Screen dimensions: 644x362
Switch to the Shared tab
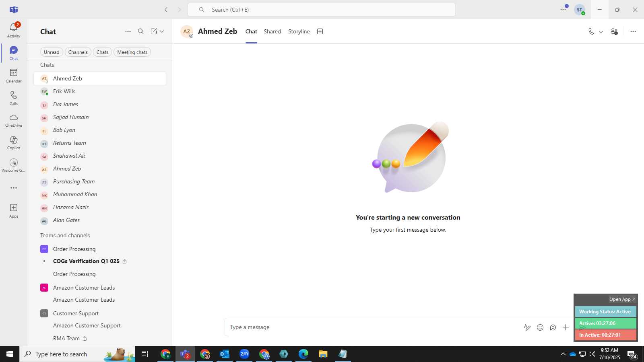pos(272,31)
